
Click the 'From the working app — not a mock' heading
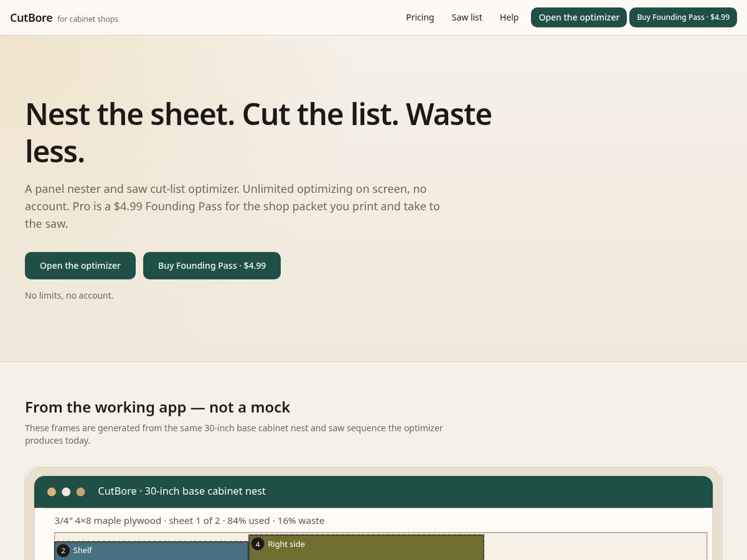(157, 408)
